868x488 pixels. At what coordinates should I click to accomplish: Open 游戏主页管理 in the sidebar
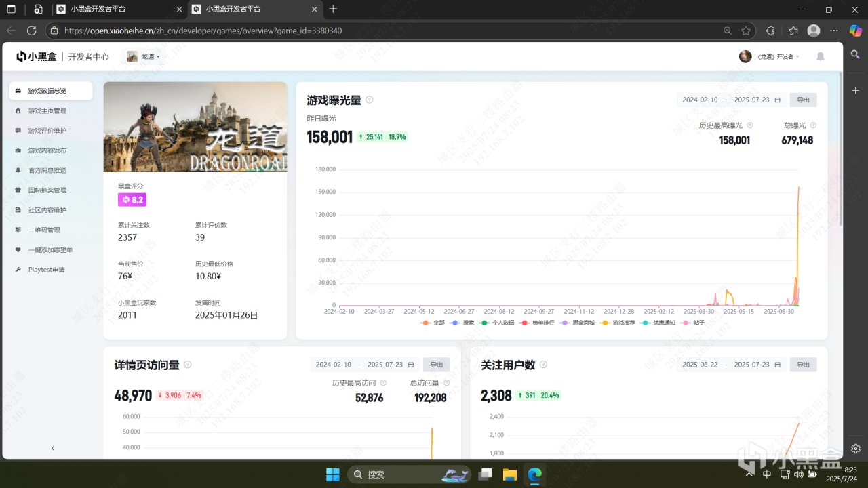52,110
